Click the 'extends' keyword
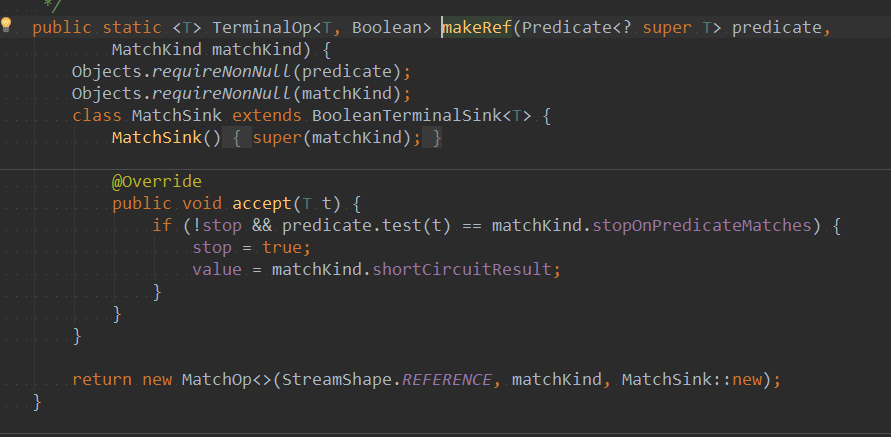Viewport: 891px width, 437px height. coord(267,116)
